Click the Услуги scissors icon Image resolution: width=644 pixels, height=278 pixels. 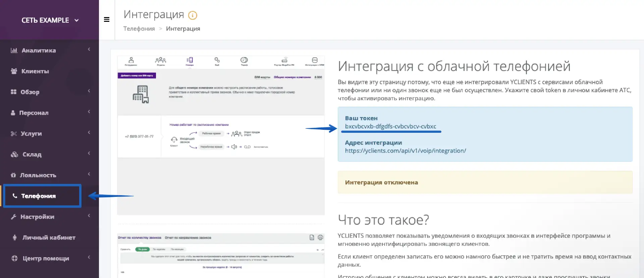click(x=14, y=133)
